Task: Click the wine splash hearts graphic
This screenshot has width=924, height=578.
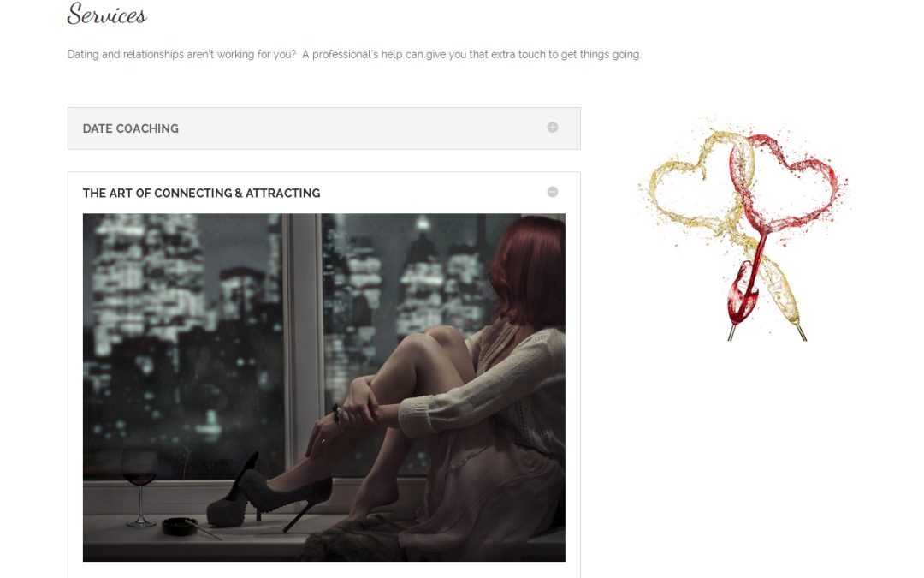Action: pyautogui.click(x=743, y=229)
